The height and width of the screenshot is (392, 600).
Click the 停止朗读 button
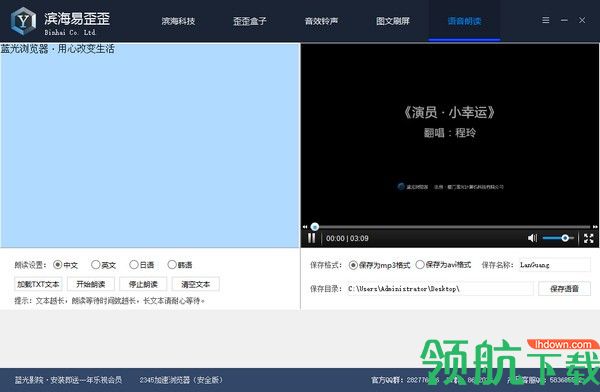[143, 284]
